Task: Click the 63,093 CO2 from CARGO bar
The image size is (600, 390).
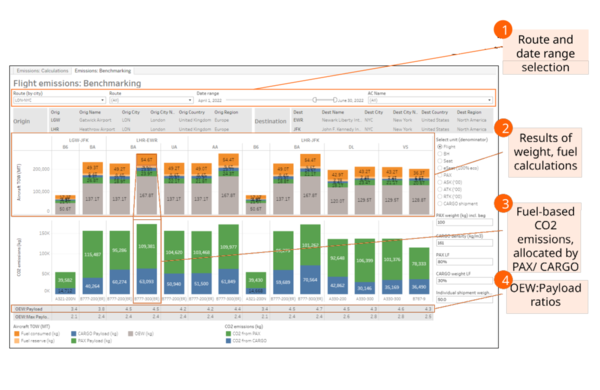Action: pos(147,281)
